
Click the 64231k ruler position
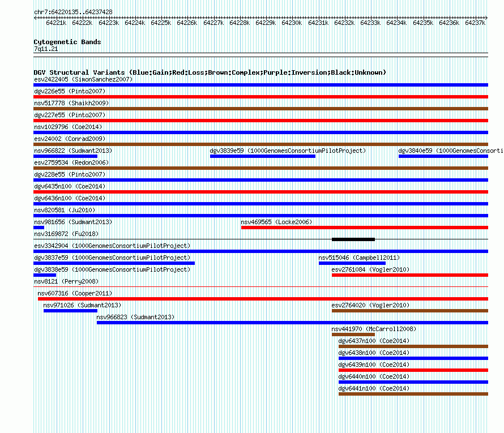(318, 23)
